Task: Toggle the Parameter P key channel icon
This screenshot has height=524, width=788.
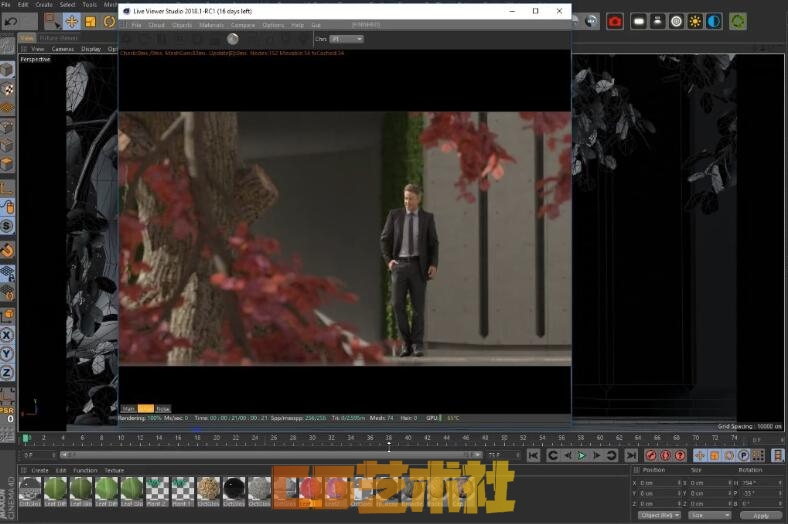Action: 743,456
